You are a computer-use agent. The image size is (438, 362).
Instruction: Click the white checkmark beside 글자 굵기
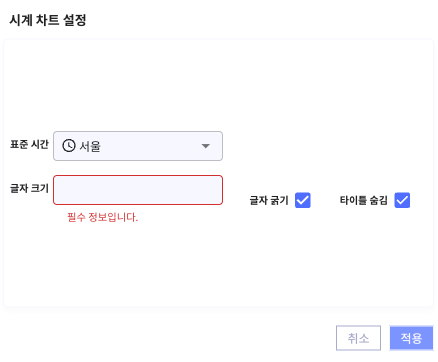(303, 200)
